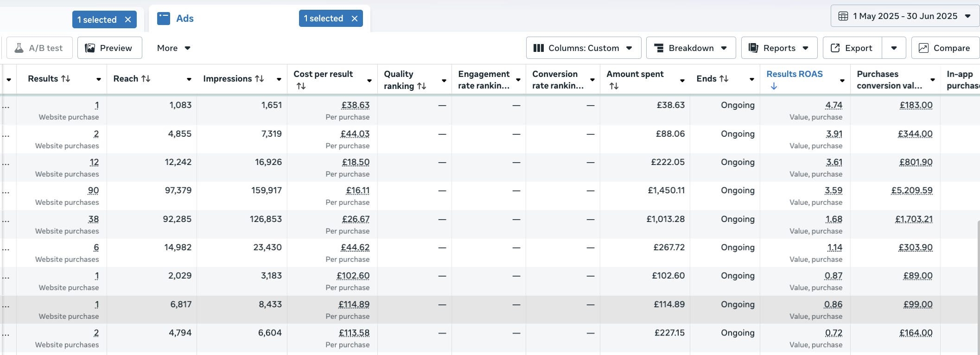Open Engagement rate ranking column options arrow

coord(518,80)
